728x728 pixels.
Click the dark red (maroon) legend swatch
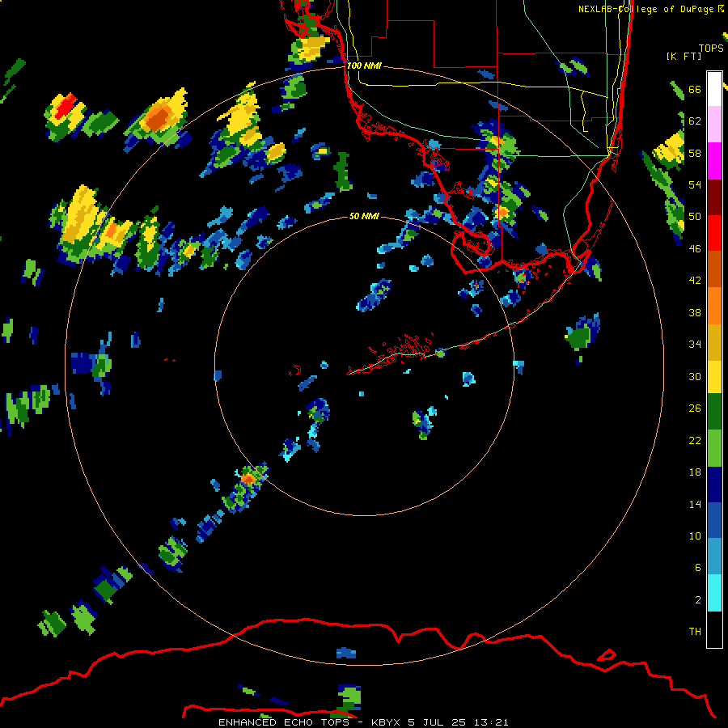click(714, 197)
